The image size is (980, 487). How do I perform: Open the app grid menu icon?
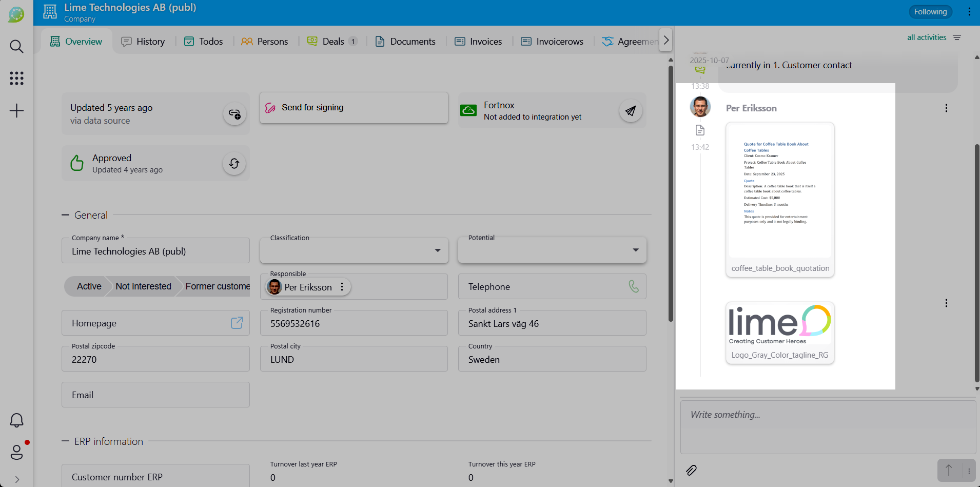click(16, 79)
